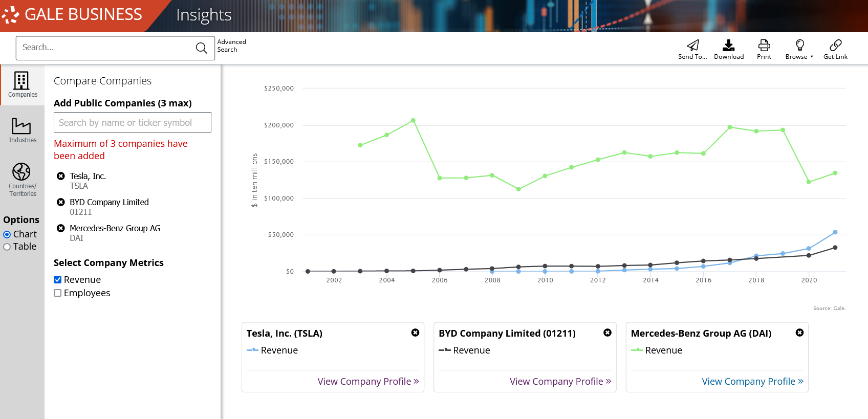Open the Send To option
Screen dimensions: 868x419
(x=692, y=49)
